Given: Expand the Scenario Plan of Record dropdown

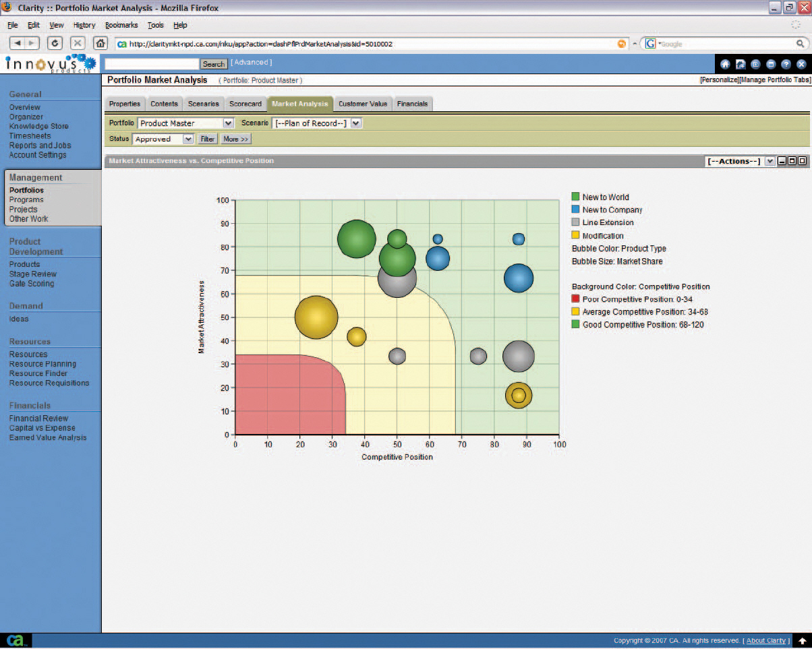Looking at the screenshot, I should (357, 123).
